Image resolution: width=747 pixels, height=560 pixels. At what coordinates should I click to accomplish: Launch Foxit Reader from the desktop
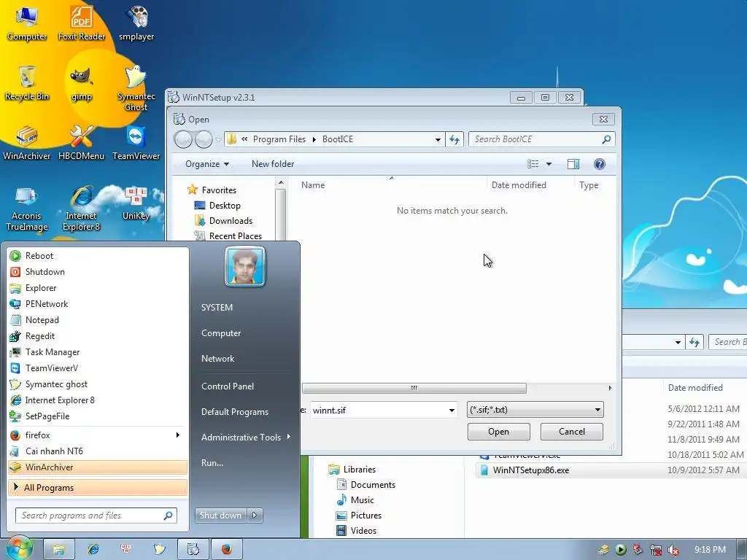click(82, 23)
